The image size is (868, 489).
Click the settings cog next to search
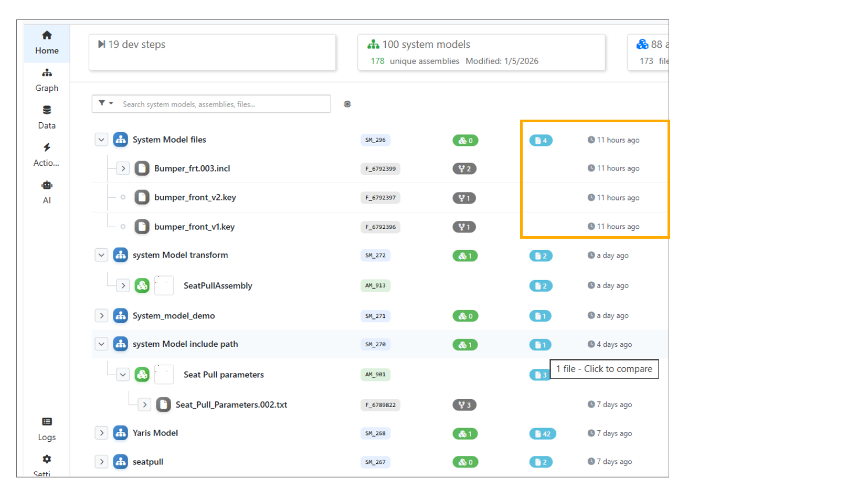(347, 104)
